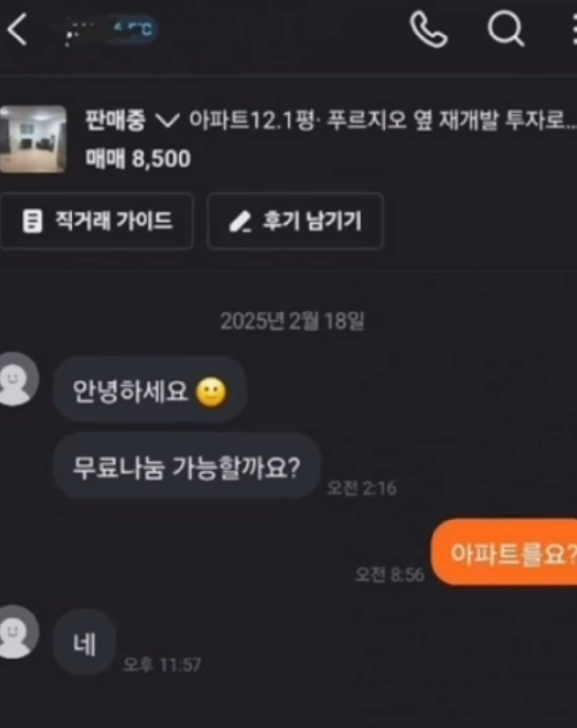
Task: Open the 직거래 가이드 button
Action: [96, 221]
